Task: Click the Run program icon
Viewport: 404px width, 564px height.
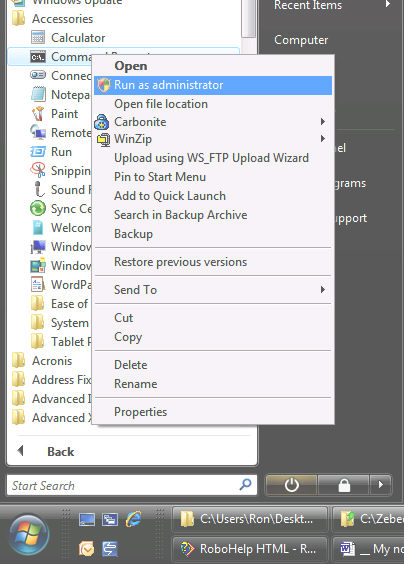Action: click(x=38, y=151)
